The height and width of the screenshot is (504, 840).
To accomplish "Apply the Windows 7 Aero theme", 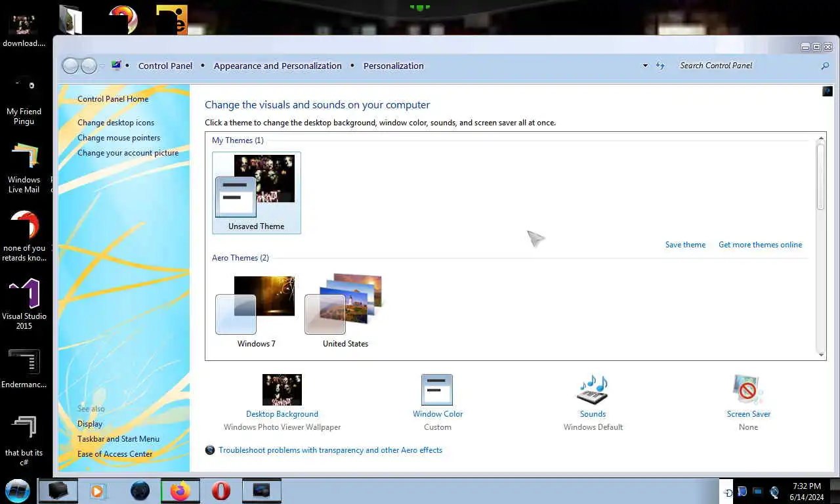I will click(x=256, y=311).
